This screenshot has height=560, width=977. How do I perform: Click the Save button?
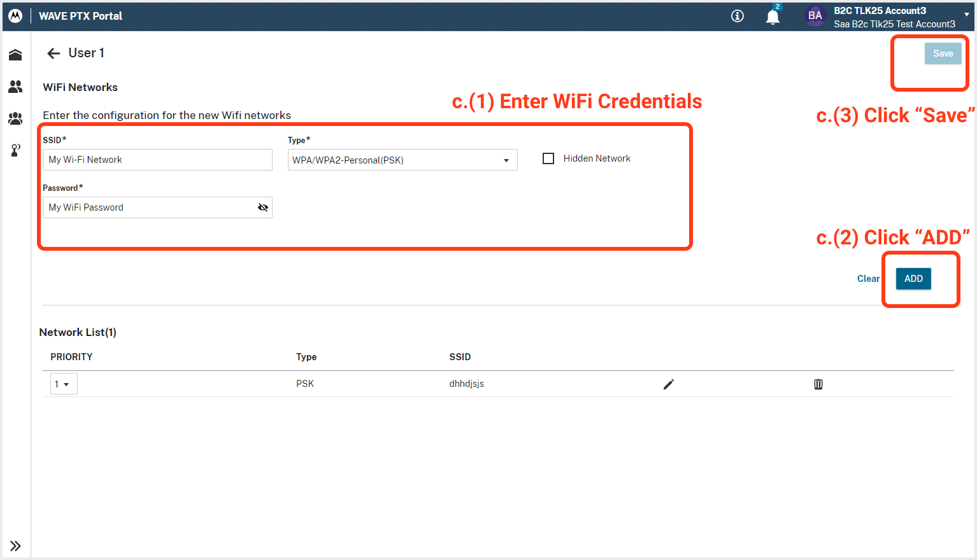pyautogui.click(x=943, y=53)
